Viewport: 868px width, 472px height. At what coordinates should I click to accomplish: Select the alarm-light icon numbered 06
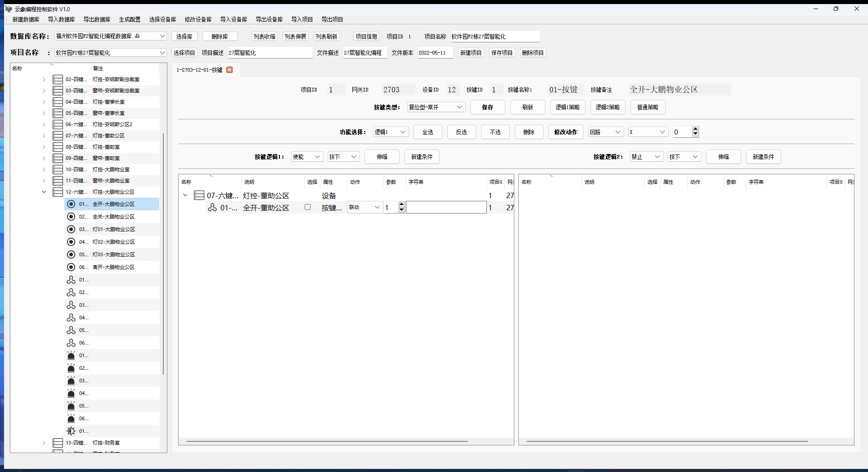coord(71,418)
